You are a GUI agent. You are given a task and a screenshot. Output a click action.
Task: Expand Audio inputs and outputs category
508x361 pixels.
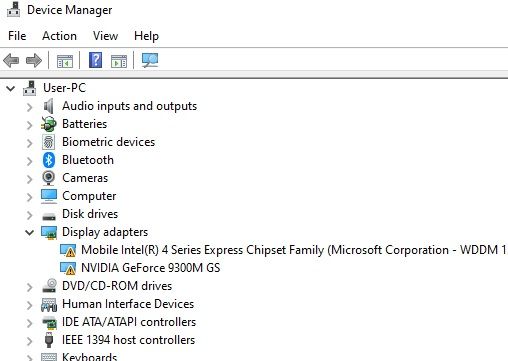tap(30, 107)
